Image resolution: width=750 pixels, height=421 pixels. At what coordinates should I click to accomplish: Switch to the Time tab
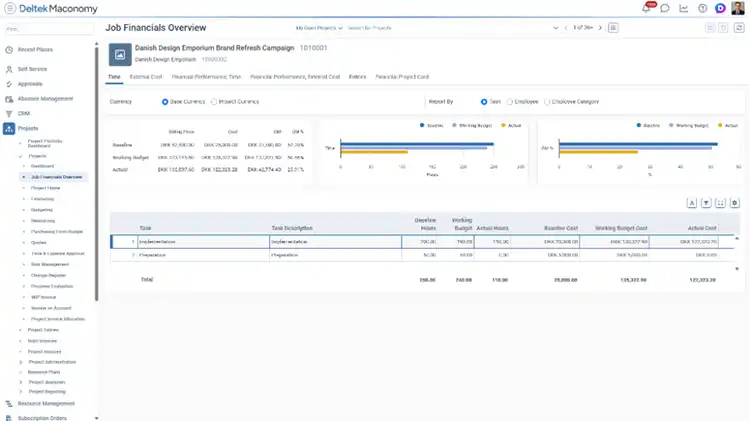coord(114,77)
